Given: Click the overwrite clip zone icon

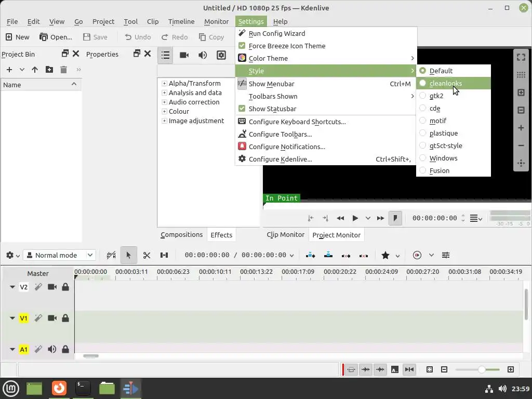Looking at the screenshot, I should pos(328,255).
